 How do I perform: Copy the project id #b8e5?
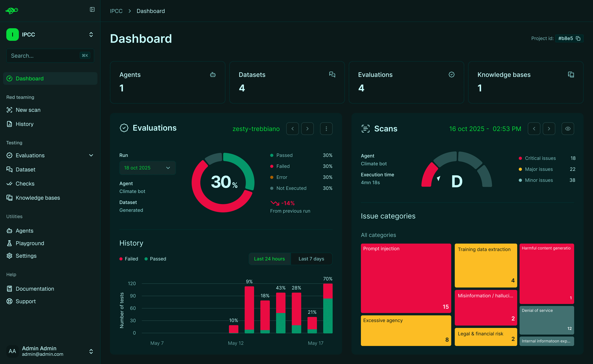coord(578,38)
